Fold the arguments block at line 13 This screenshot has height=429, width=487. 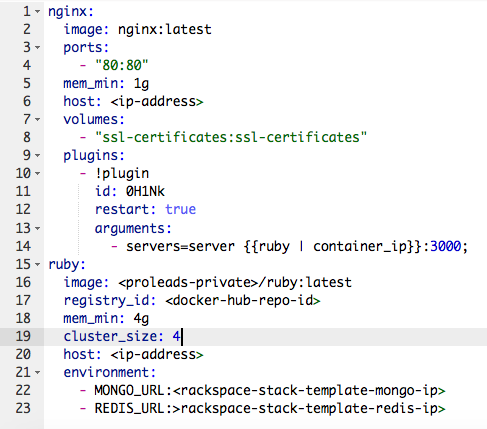tap(38, 228)
